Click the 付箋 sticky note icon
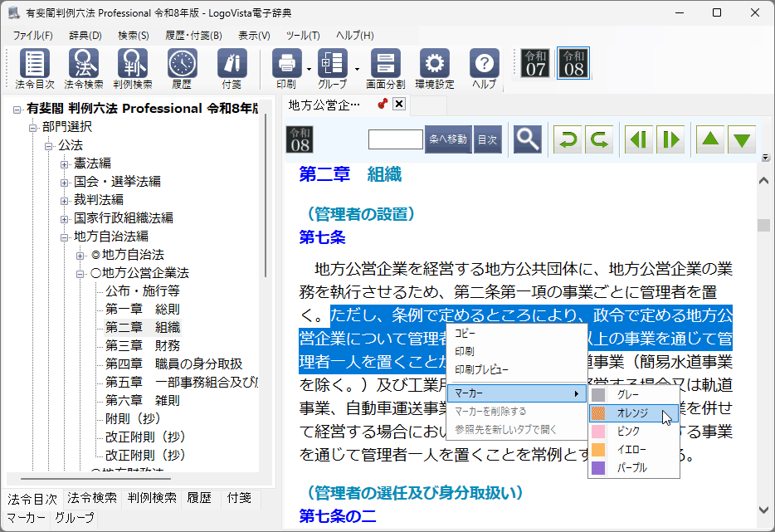The width and height of the screenshot is (775, 532). (x=232, y=66)
